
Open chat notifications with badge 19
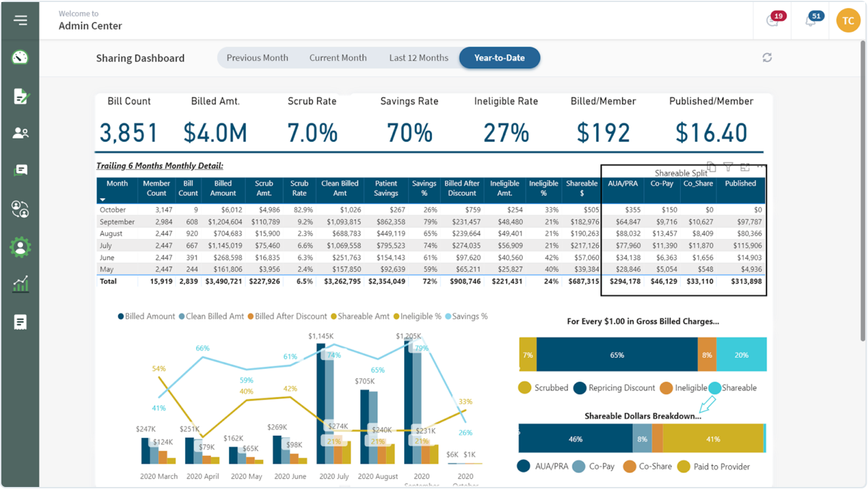click(773, 20)
